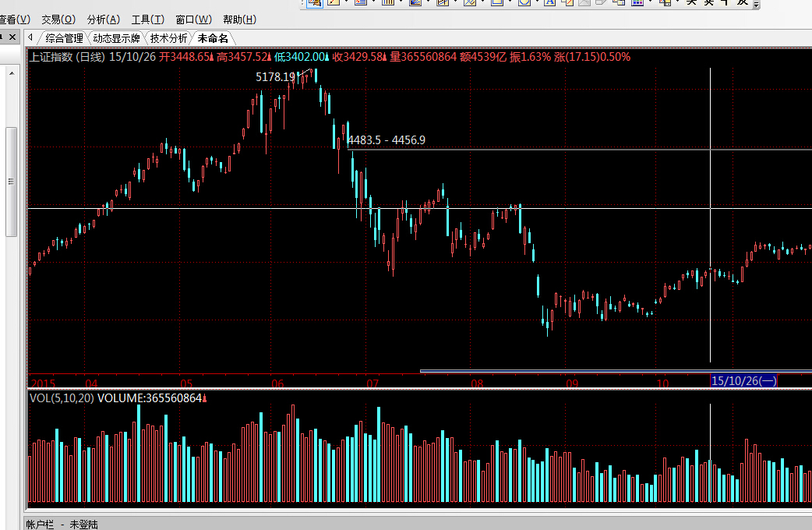
Task: Click the VOL(5,10,20) indicator label
Action: (62, 398)
